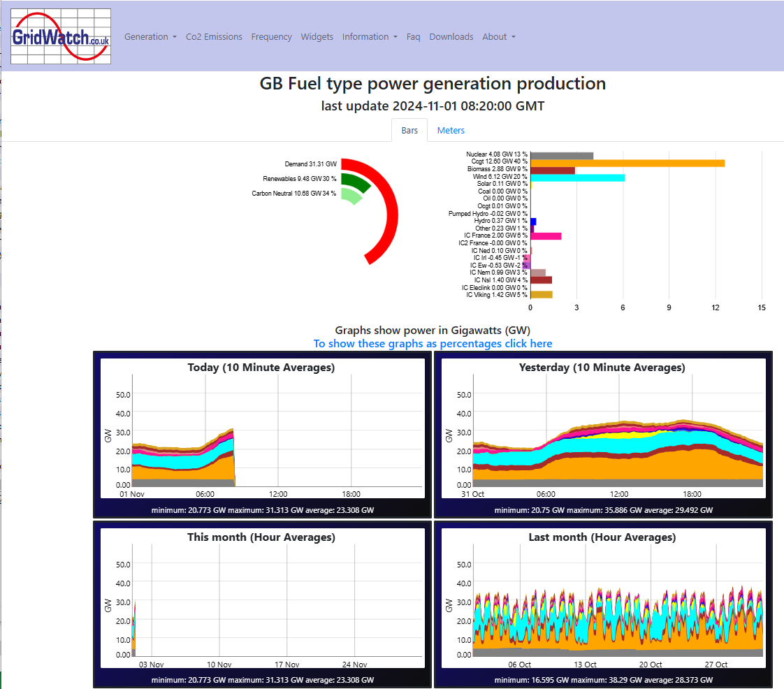Click the light green Carbon Neutral arc
The width and height of the screenshot is (784, 689).
click(351, 196)
